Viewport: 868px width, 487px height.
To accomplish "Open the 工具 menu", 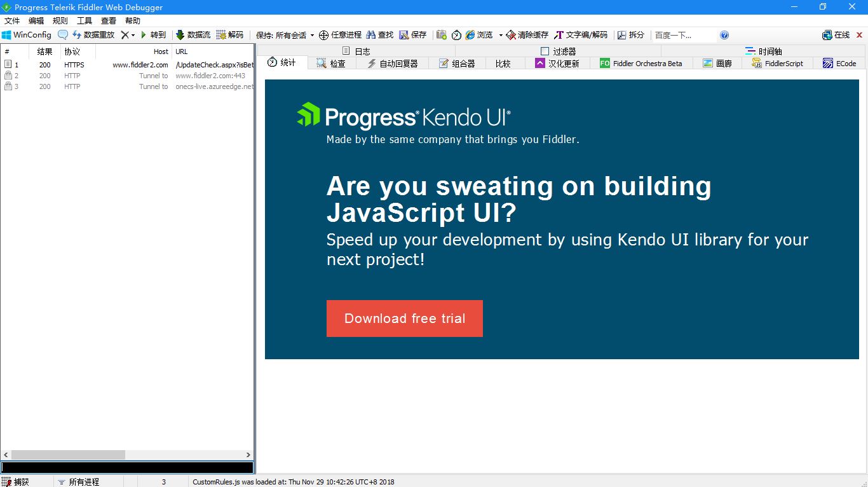I will pyautogui.click(x=85, y=21).
